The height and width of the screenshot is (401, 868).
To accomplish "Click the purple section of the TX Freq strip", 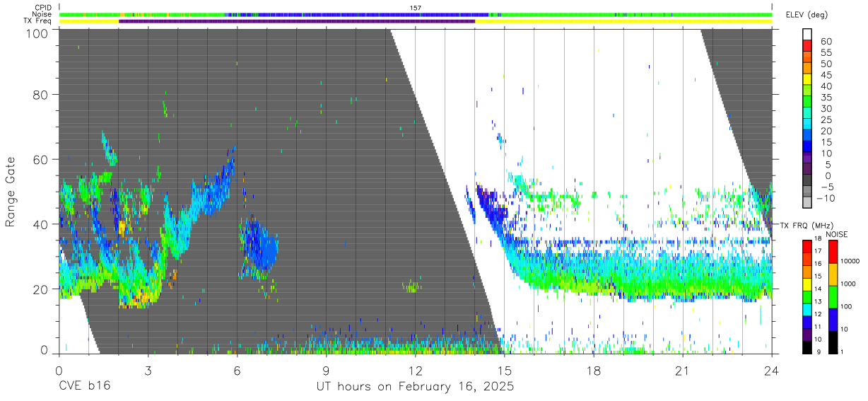I will tap(297, 21).
